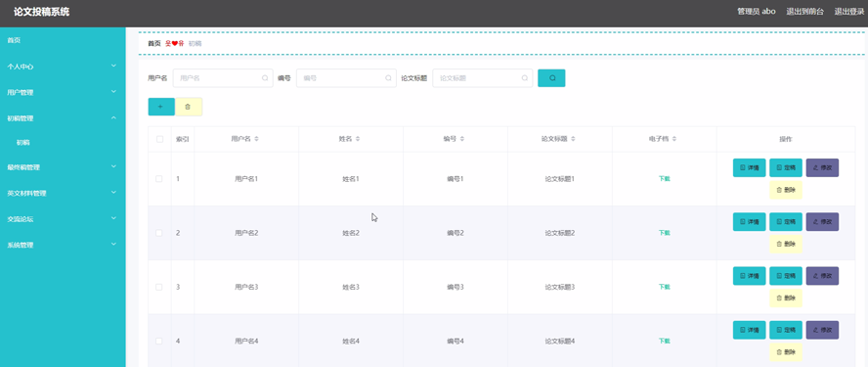Viewport: 868px width, 367px height.
Task: Collapse the 初稿管理 sidebar chevron
Action: point(113,117)
